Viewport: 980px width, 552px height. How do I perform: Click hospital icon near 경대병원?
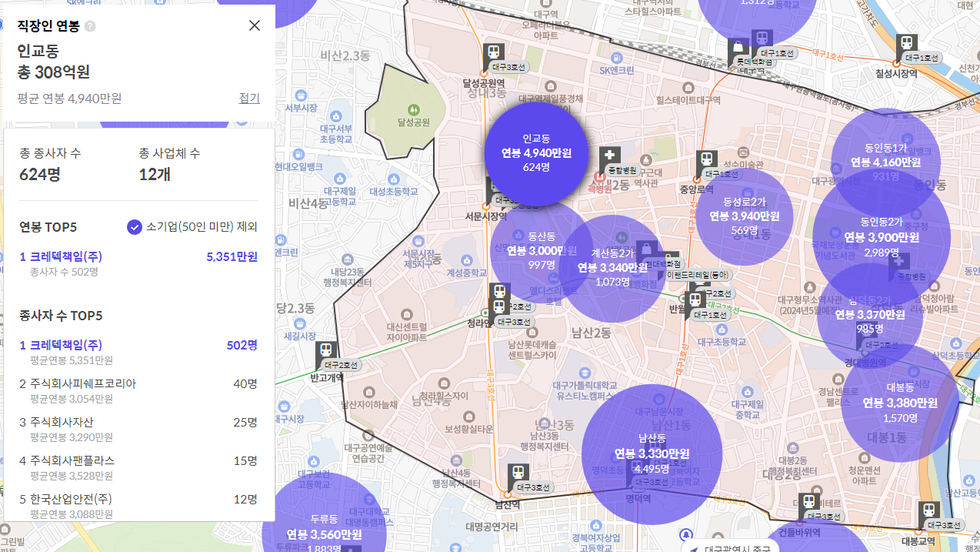898,262
